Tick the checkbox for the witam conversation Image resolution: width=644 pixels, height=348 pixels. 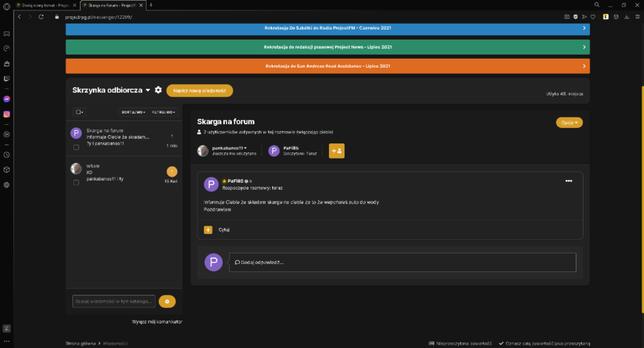(x=76, y=183)
